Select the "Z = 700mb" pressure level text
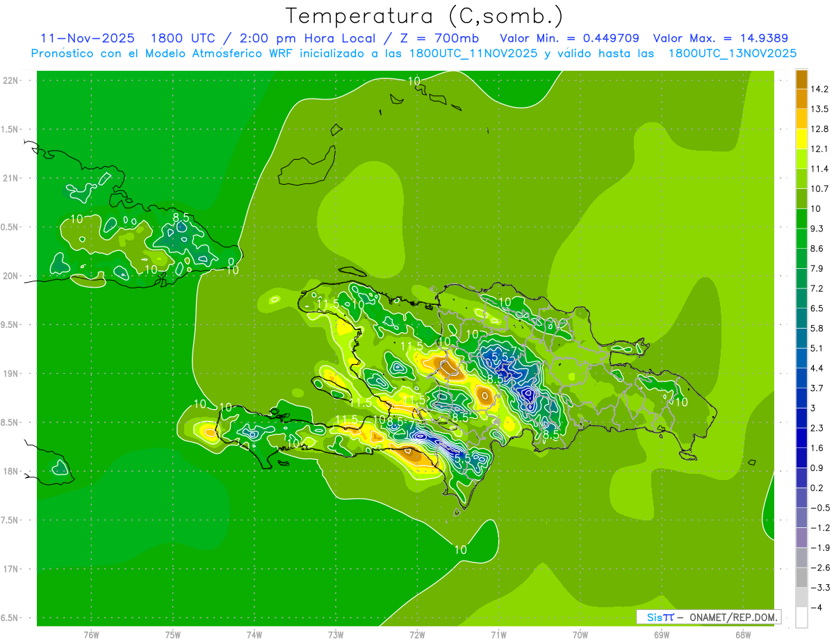The image size is (834, 644). pyautogui.click(x=441, y=38)
